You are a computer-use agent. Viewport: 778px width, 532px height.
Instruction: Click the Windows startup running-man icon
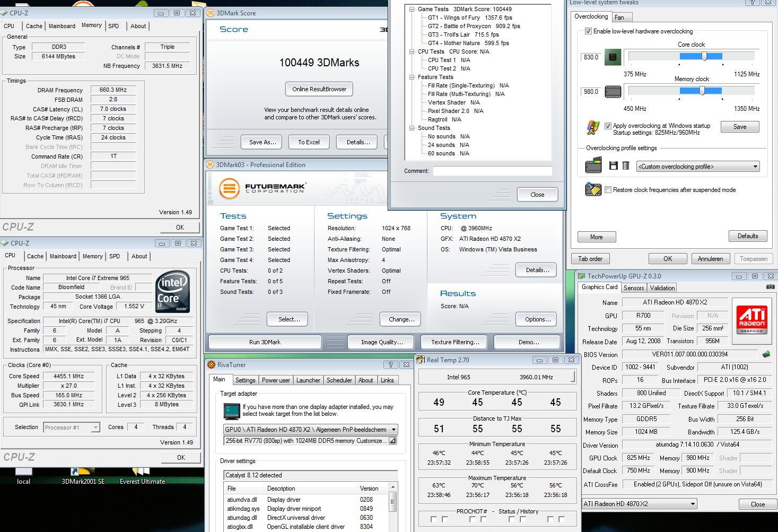(593, 128)
